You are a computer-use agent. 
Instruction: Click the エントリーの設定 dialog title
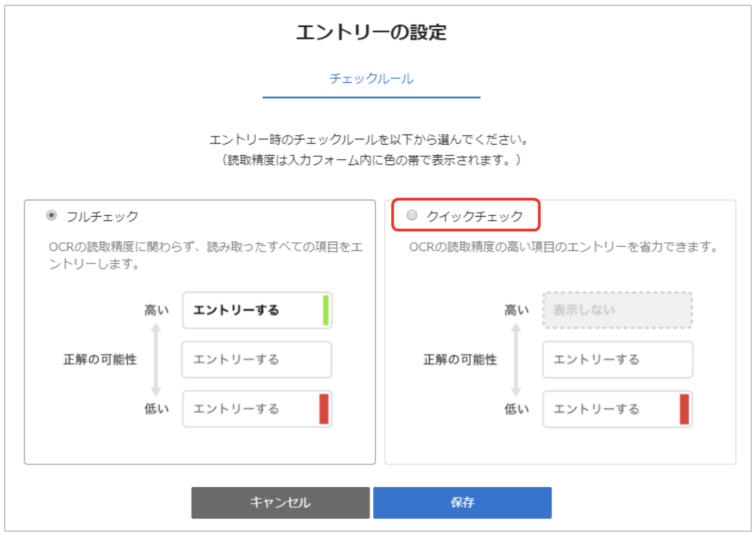[x=371, y=33]
